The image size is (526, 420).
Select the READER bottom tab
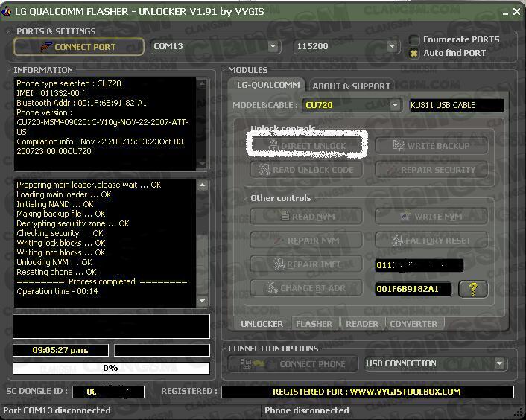coord(362,324)
